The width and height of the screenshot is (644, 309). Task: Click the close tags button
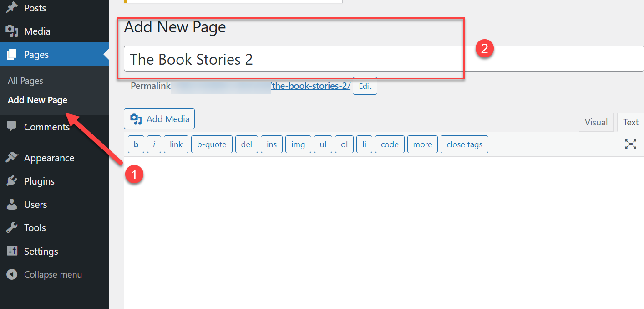click(x=464, y=144)
